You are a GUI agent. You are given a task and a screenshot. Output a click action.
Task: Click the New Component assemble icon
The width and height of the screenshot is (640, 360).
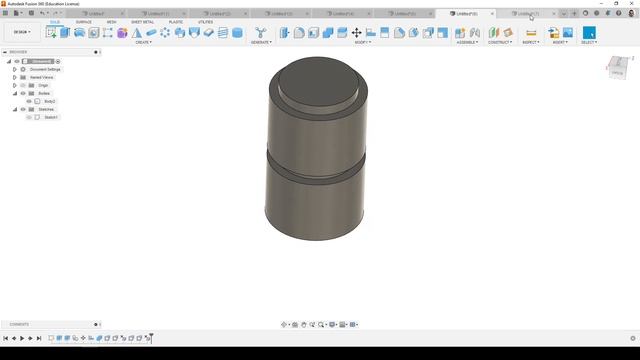coord(460,33)
